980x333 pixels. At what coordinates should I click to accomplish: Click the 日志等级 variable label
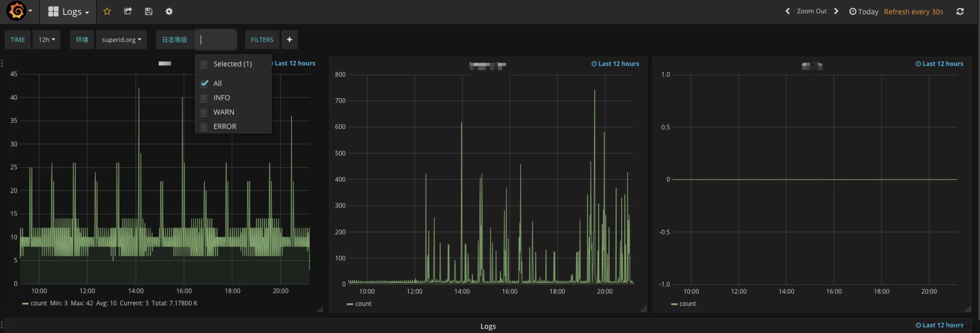coord(174,40)
